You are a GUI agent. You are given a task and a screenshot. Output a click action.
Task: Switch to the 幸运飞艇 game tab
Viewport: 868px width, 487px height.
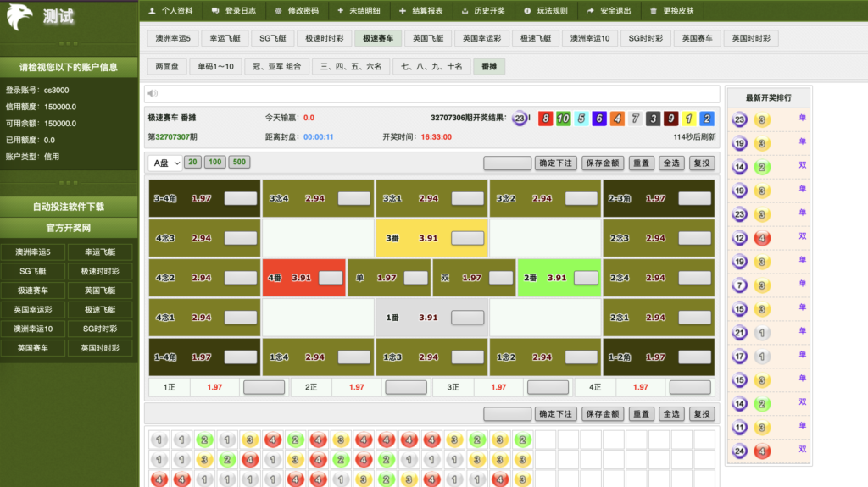pyautogui.click(x=225, y=38)
